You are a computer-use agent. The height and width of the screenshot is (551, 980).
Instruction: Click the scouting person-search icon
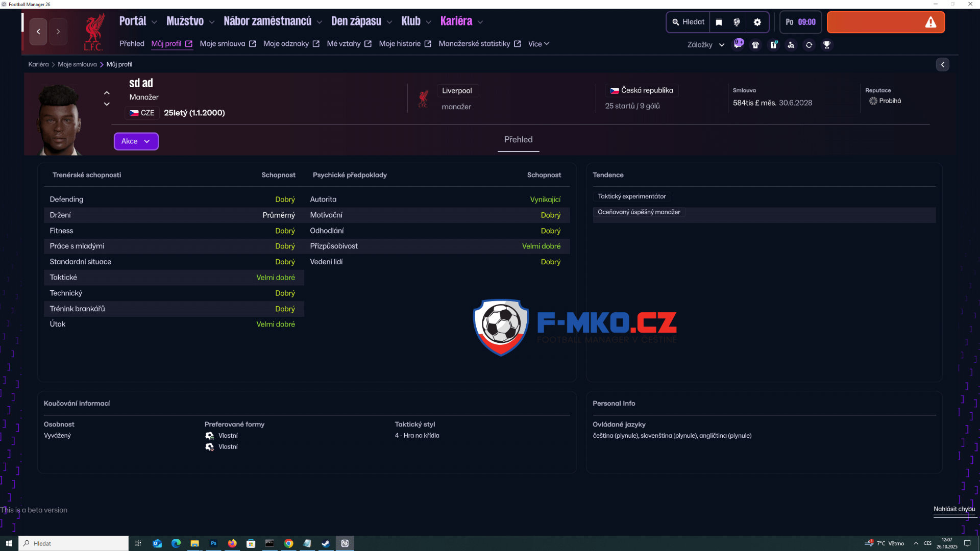(791, 45)
